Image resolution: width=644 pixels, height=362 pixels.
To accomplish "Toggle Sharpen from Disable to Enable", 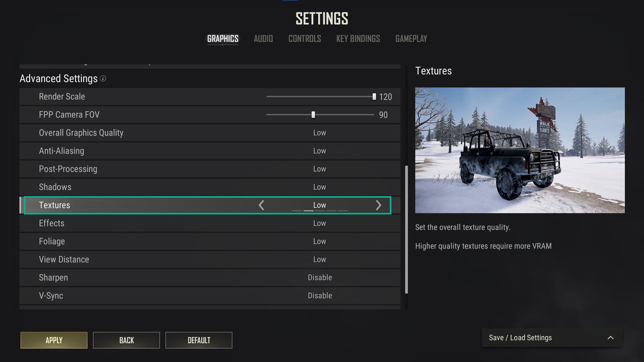I will [320, 278].
